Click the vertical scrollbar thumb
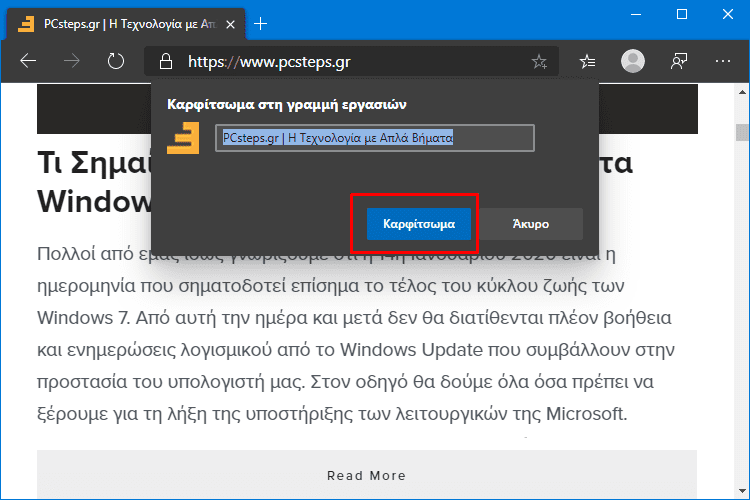 [x=742, y=133]
